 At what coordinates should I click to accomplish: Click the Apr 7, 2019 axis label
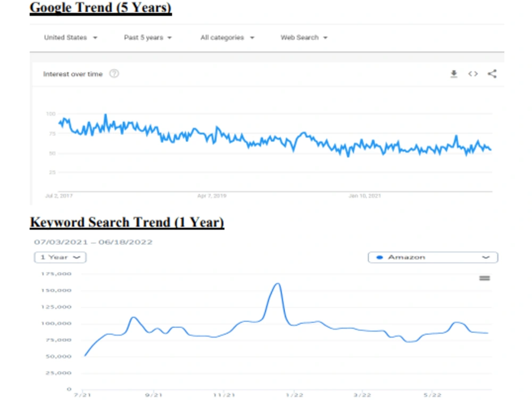click(x=212, y=196)
